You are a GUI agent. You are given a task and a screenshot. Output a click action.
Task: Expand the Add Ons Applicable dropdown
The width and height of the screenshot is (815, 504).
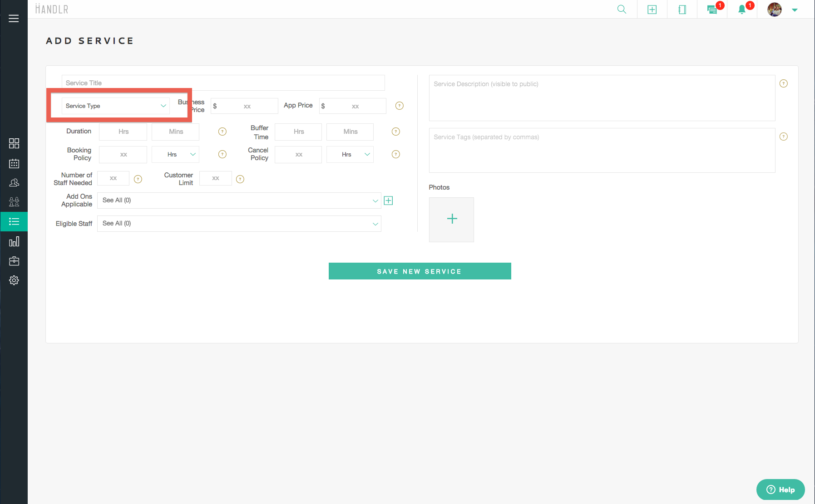click(239, 201)
